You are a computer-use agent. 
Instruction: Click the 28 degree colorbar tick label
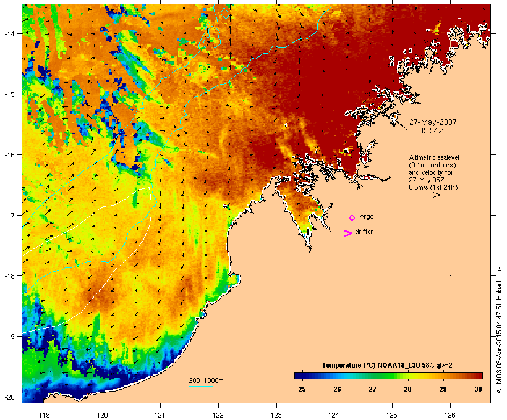407,389
